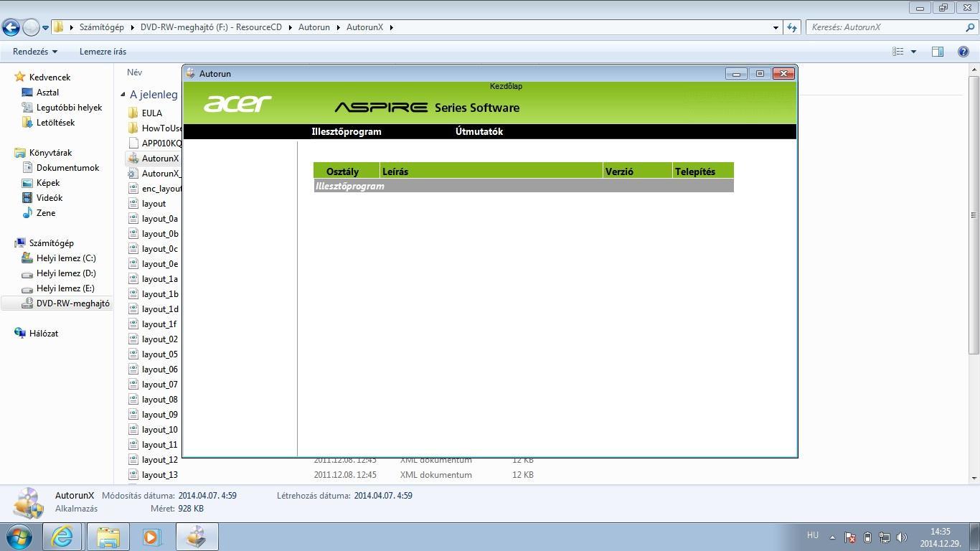This screenshot has height=551, width=980.
Task: Select the grey Illesztőprogram category row
Action: (524, 186)
